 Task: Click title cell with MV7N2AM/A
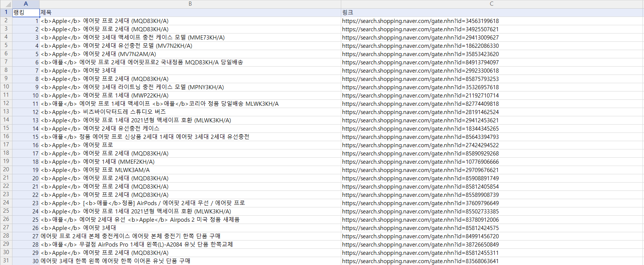pyautogui.click(x=190, y=54)
